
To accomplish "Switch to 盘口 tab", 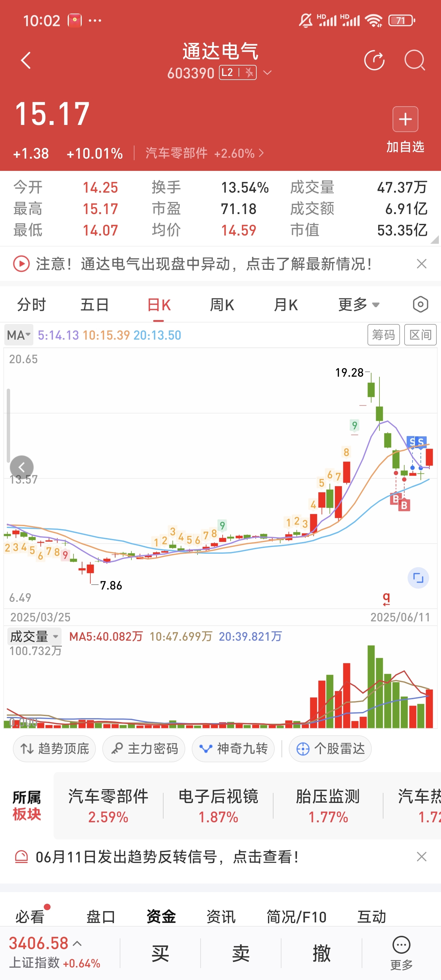I will [101, 917].
